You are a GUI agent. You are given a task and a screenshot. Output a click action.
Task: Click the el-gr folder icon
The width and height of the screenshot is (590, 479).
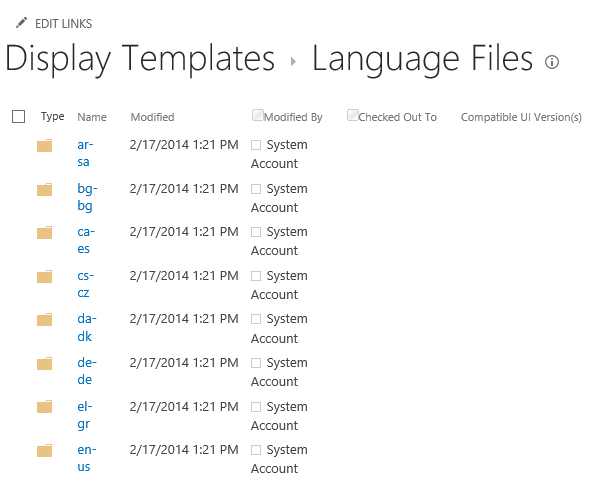pos(44,407)
